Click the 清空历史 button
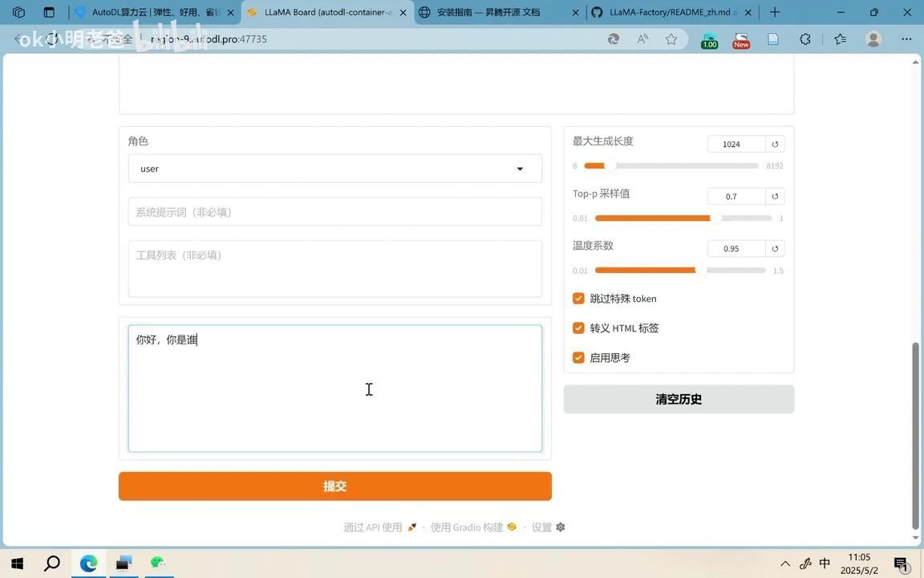 tap(678, 399)
